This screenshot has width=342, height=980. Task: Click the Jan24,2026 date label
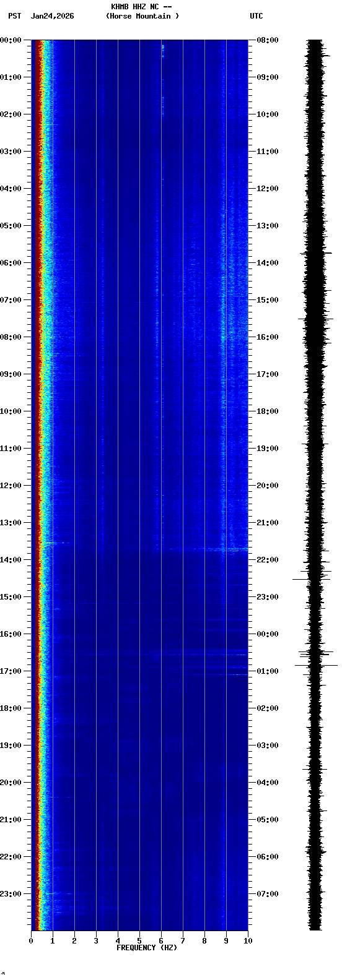52,16
